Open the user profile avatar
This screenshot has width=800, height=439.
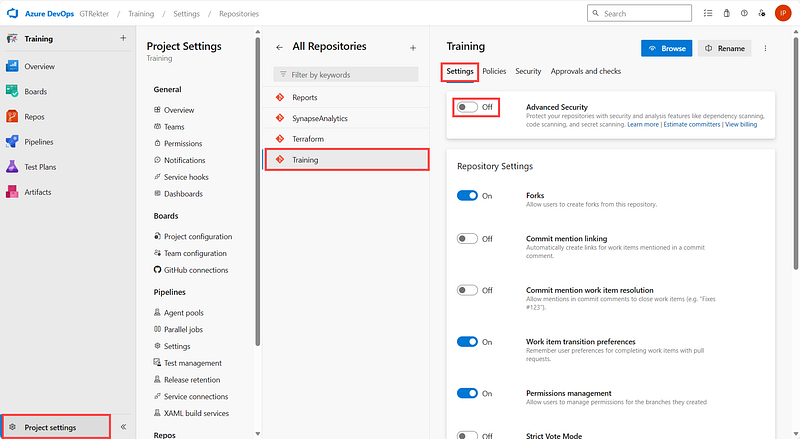(783, 13)
